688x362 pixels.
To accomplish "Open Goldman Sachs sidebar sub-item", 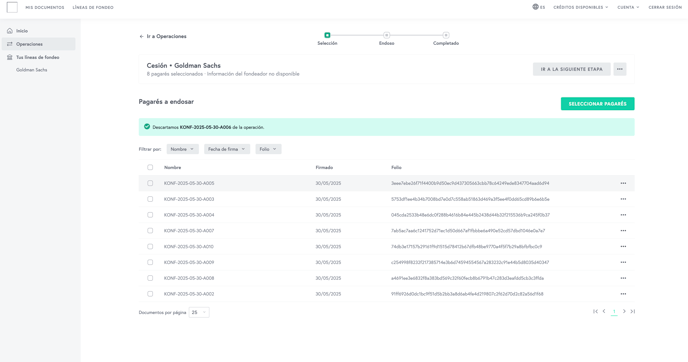I will [x=32, y=70].
